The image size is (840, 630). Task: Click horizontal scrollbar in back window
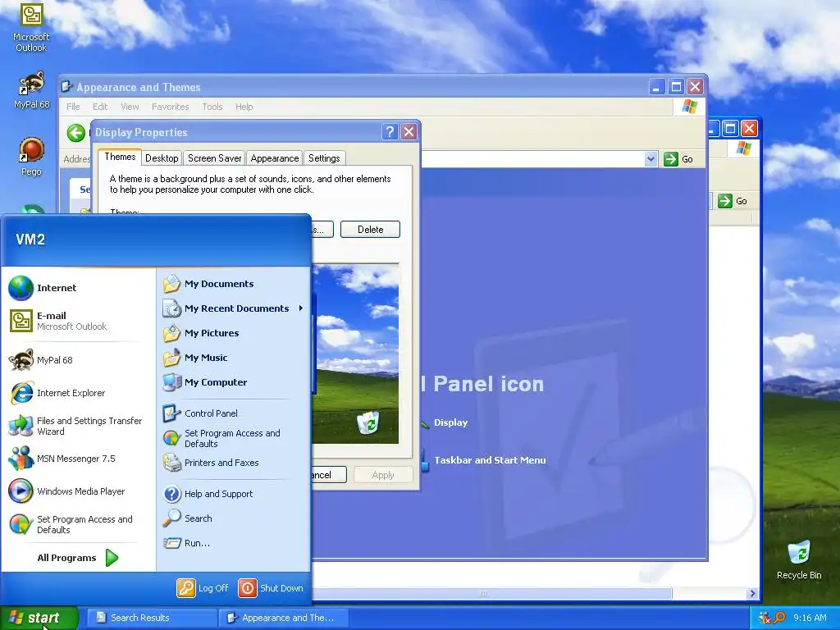click(491, 593)
